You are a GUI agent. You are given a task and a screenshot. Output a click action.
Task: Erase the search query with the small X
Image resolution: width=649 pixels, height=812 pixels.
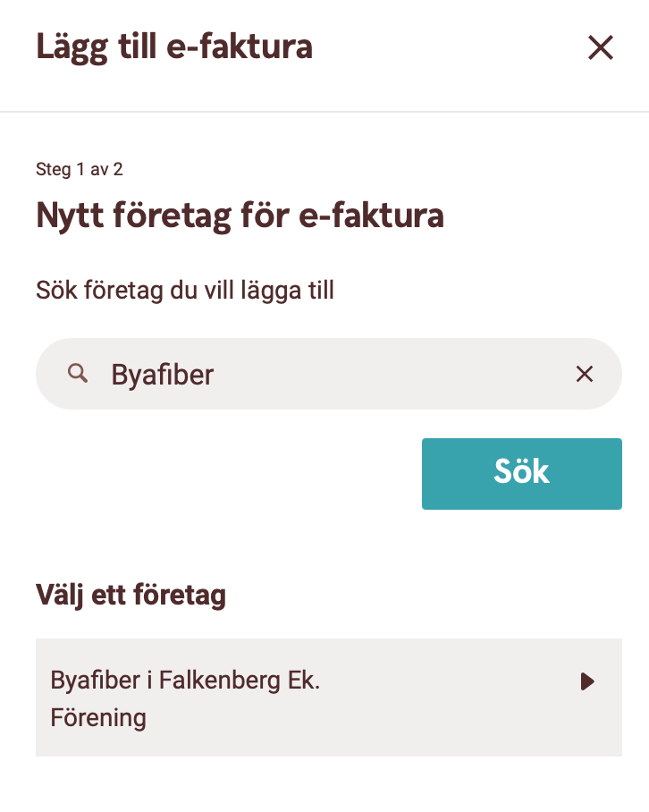click(x=585, y=374)
